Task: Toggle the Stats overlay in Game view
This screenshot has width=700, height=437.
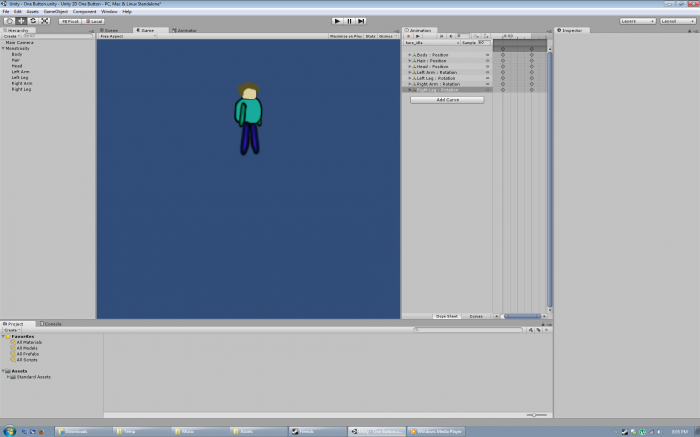Action: pos(371,36)
